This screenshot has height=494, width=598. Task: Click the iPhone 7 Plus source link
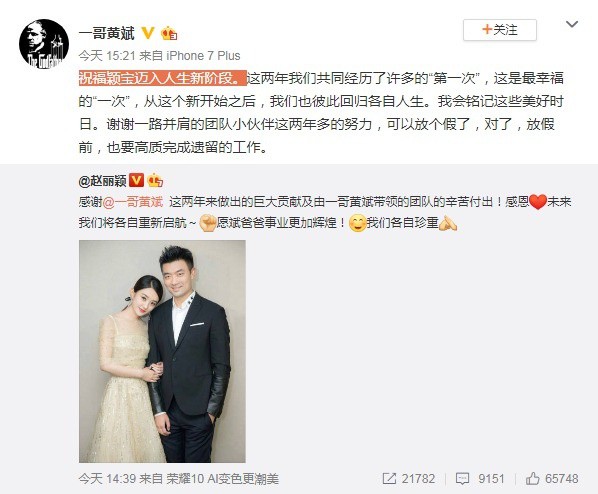pos(203,56)
